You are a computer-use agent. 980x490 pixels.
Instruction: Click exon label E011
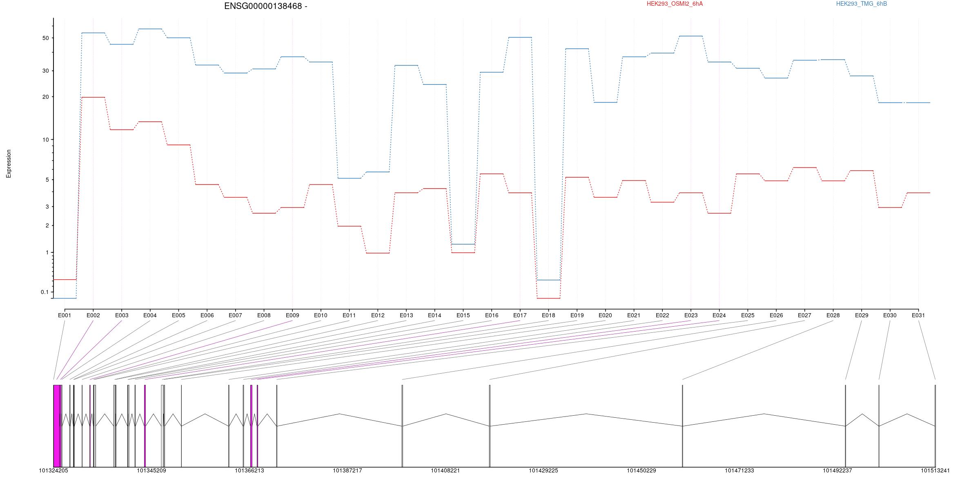click(x=349, y=315)
